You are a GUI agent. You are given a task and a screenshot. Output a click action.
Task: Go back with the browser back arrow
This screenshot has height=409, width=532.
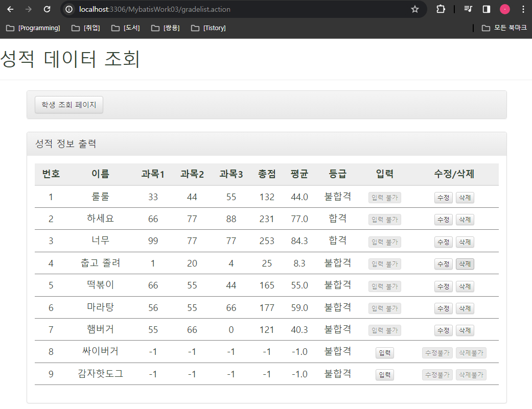[11, 9]
